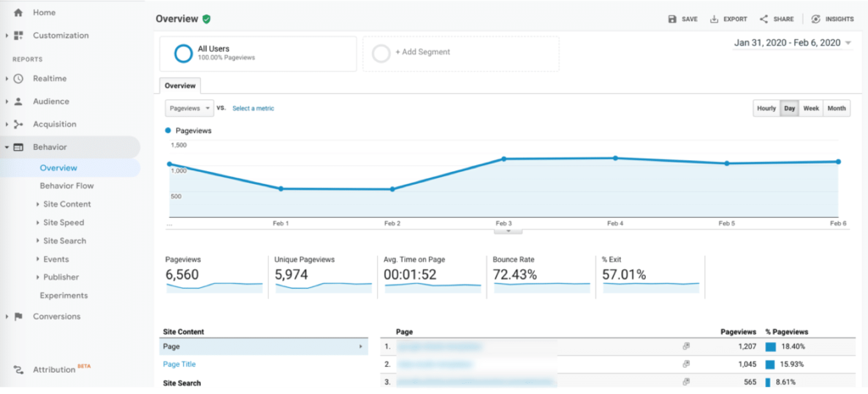Open the Pageviews metric dropdown
Image resolution: width=868 pixels, height=394 pixels.
click(x=189, y=108)
